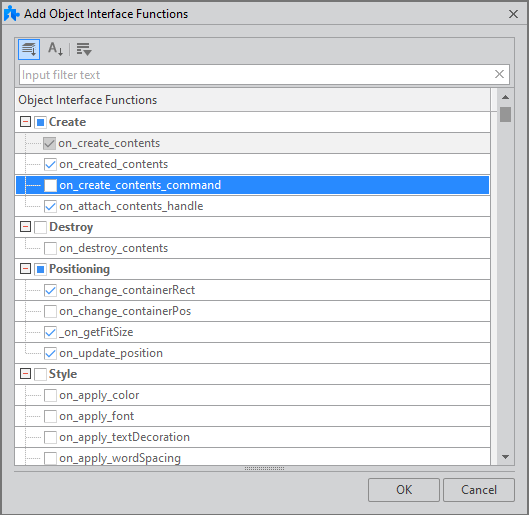Image resolution: width=529 pixels, height=515 pixels.
Task: Clear the filter text with X icon
Action: click(x=499, y=74)
